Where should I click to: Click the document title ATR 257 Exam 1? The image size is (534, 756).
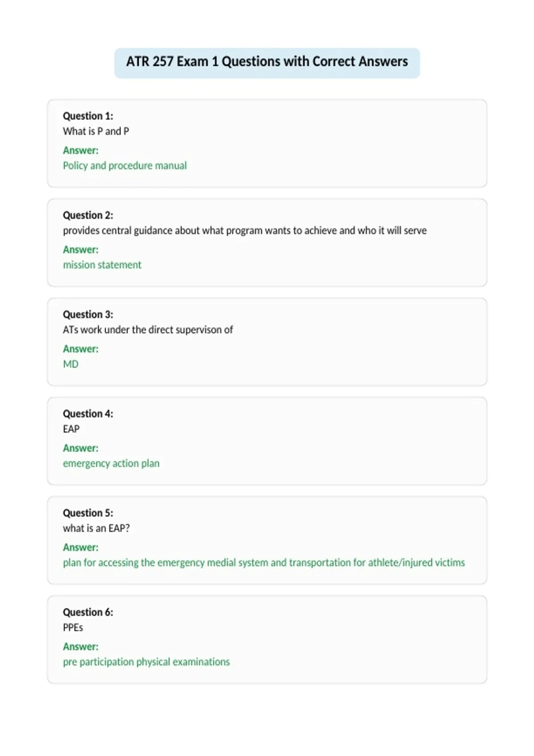[x=267, y=61]
